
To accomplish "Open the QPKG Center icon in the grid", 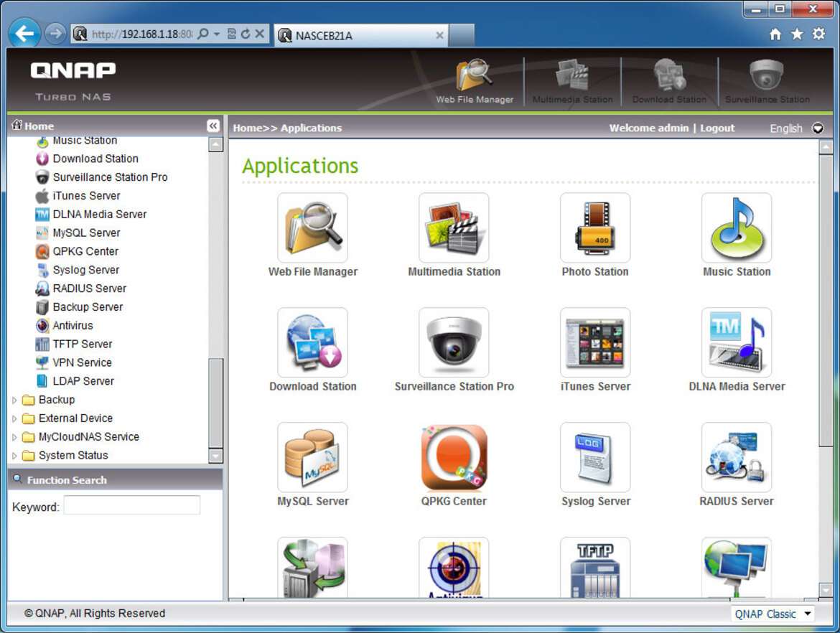I will pyautogui.click(x=454, y=457).
